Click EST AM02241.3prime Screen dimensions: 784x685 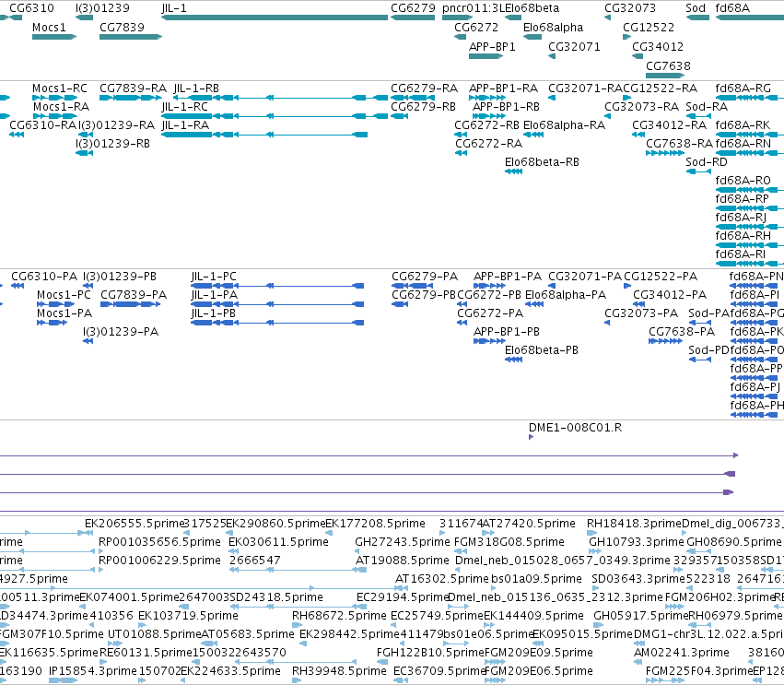(x=681, y=653)
